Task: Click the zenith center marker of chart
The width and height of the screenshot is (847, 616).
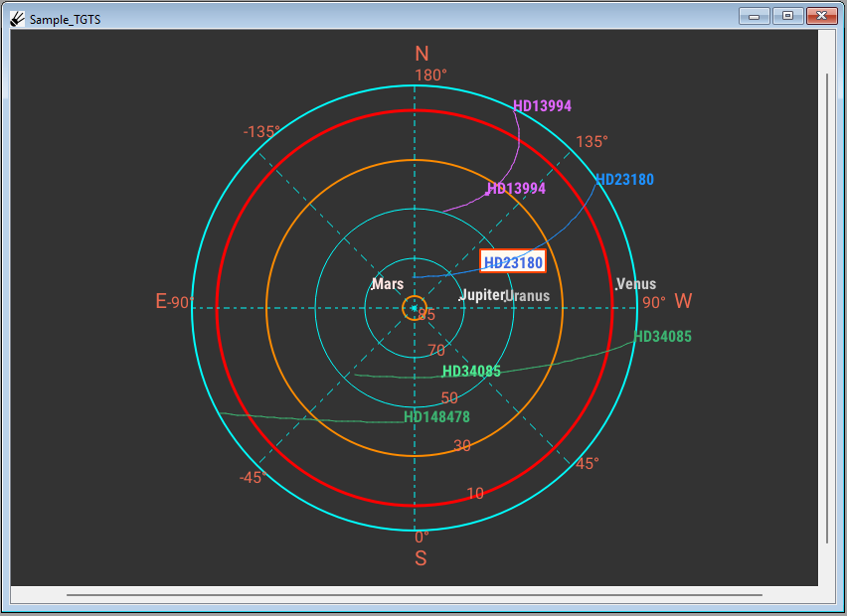Action: click(x=415, y=308)
